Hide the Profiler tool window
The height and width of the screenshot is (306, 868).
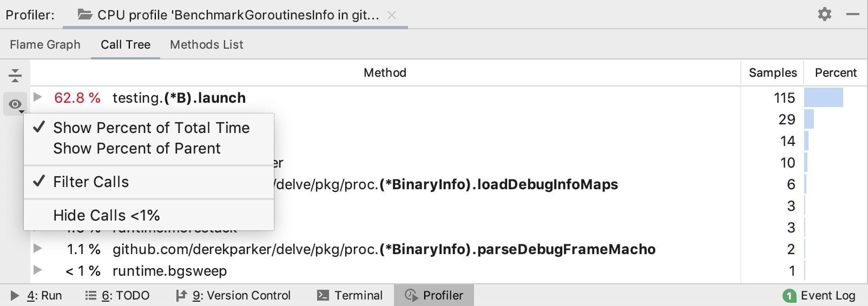[x=853, y=14]
